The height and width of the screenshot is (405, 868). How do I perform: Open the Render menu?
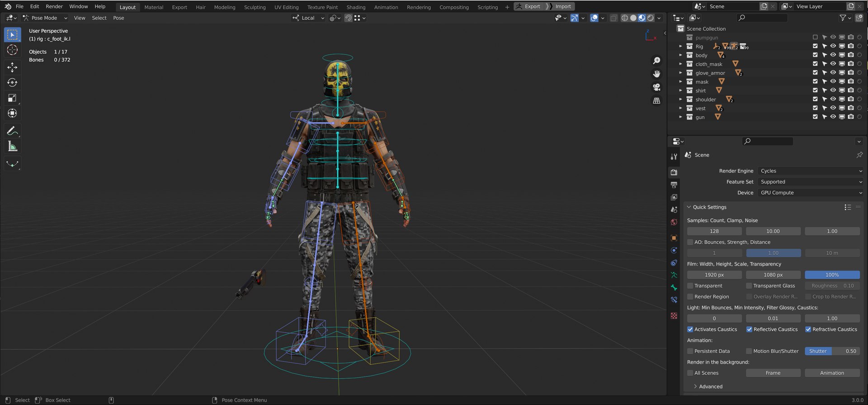tap(54, 6)
